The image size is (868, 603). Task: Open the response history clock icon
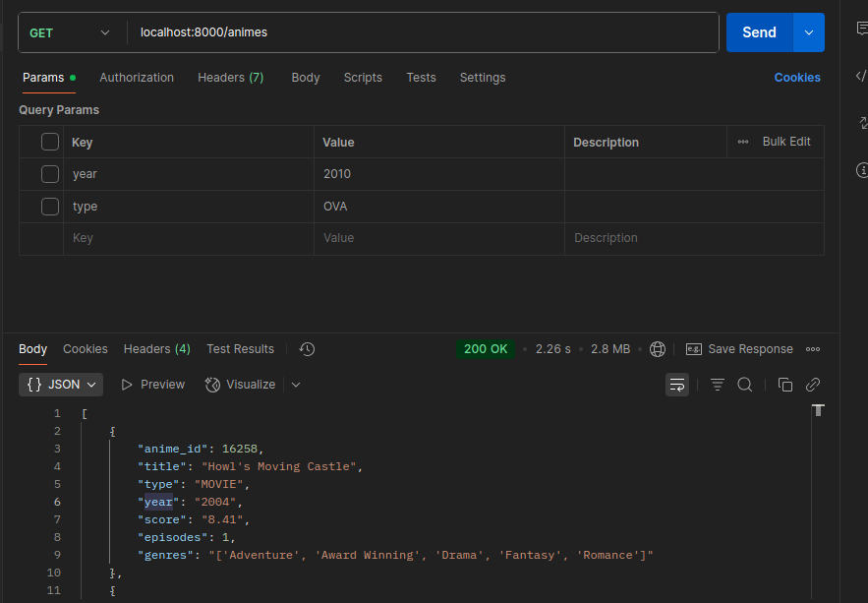[307, 349]
